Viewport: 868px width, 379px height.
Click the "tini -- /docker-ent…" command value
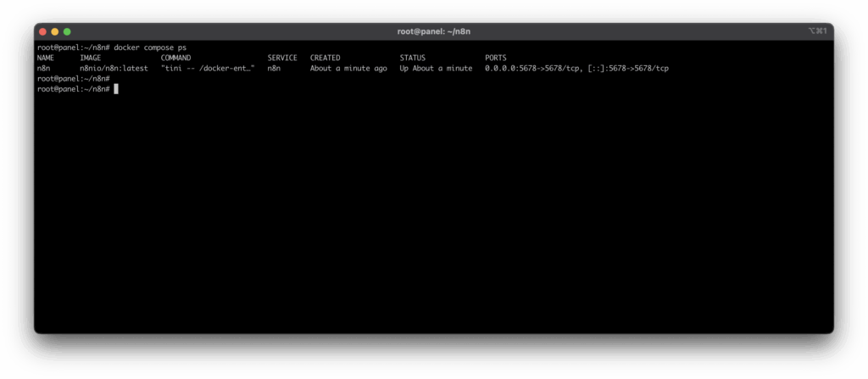click(x=208, y=68)
